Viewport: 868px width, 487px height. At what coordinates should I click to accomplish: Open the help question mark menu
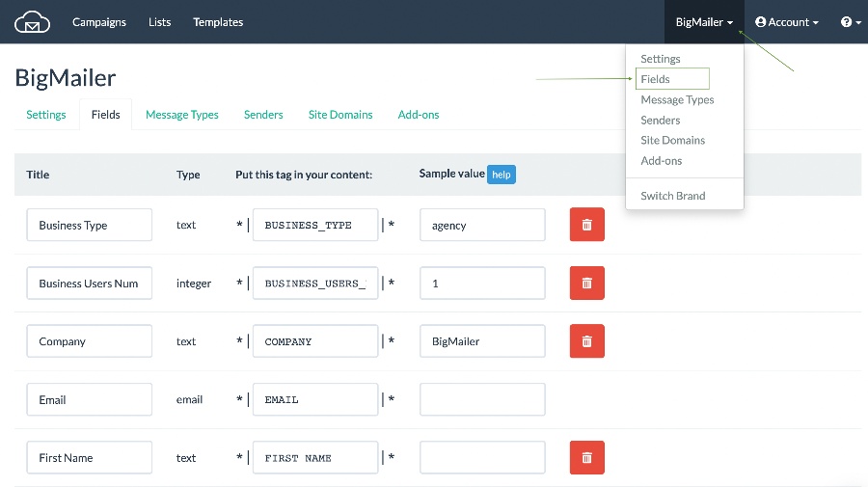click(851, 22)
